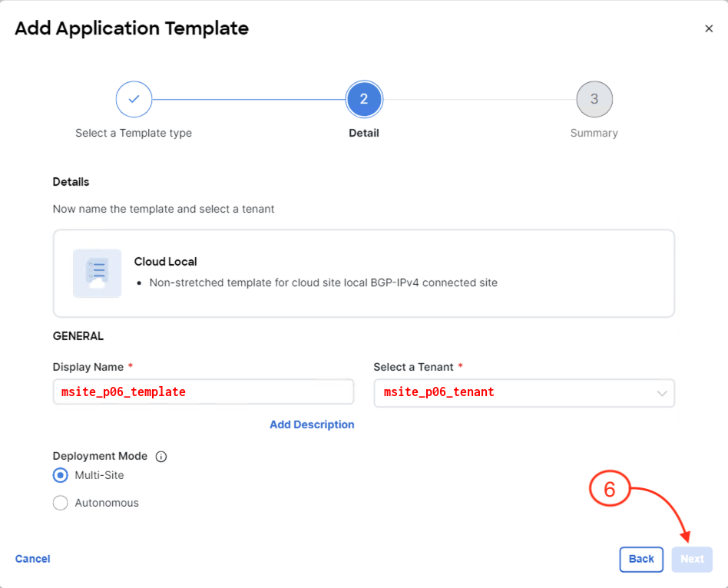This screenshot has width=728, height=588.
Task: Expand the tenant dropdown chevron
Action: click(x=662, y=393)
